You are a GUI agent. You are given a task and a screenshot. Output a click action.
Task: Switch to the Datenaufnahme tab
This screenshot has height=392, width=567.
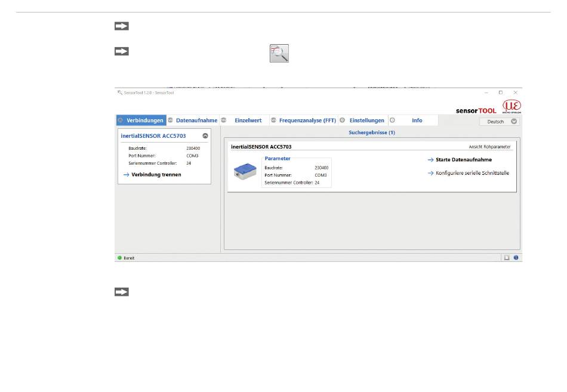tap(193, 121)
